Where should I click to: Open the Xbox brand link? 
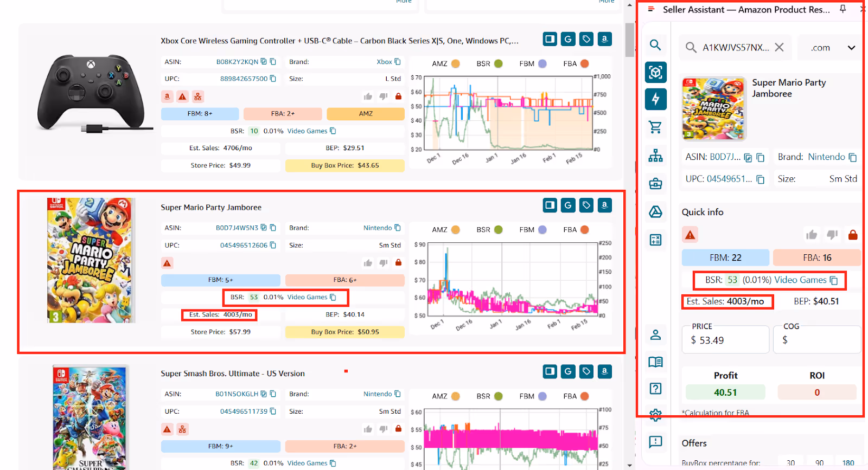384,62
